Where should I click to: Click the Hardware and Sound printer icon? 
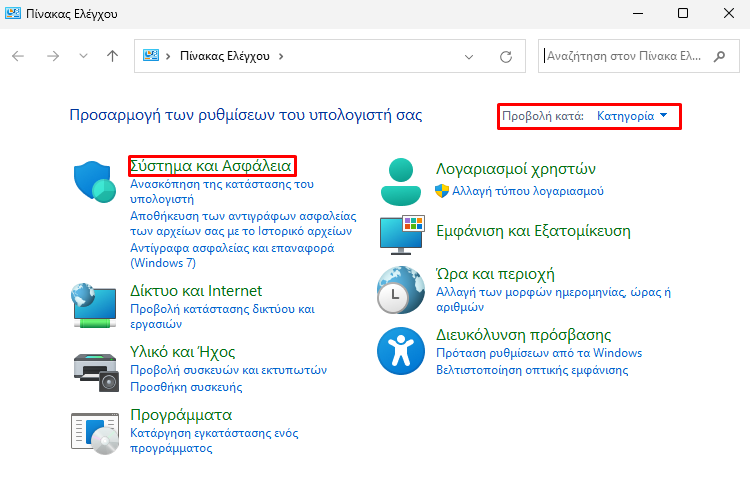96,372
